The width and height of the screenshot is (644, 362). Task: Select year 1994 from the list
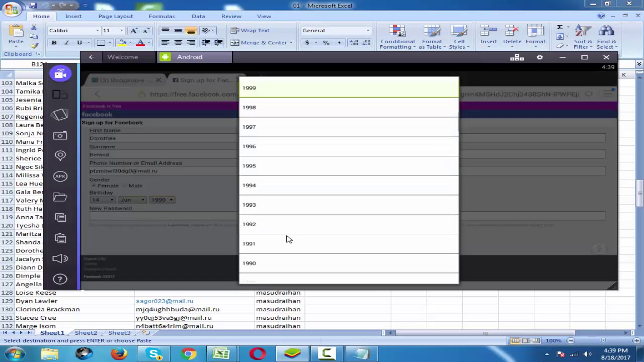coord(349,185)
